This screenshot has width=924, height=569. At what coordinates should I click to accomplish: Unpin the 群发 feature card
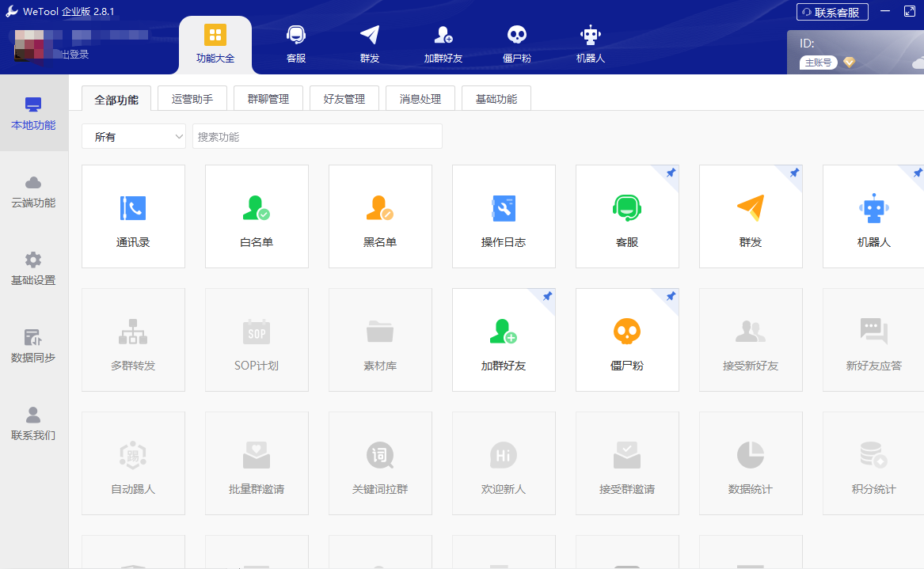[794, 173]
